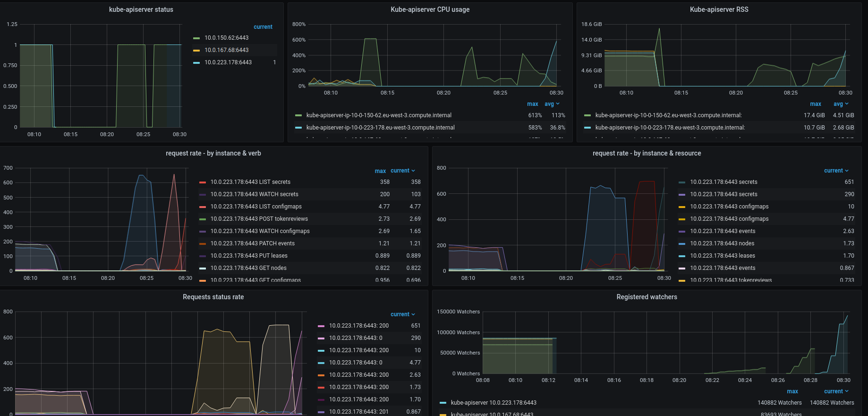
Task: Open the Requests status rate panel title
Action: [213, 297]
